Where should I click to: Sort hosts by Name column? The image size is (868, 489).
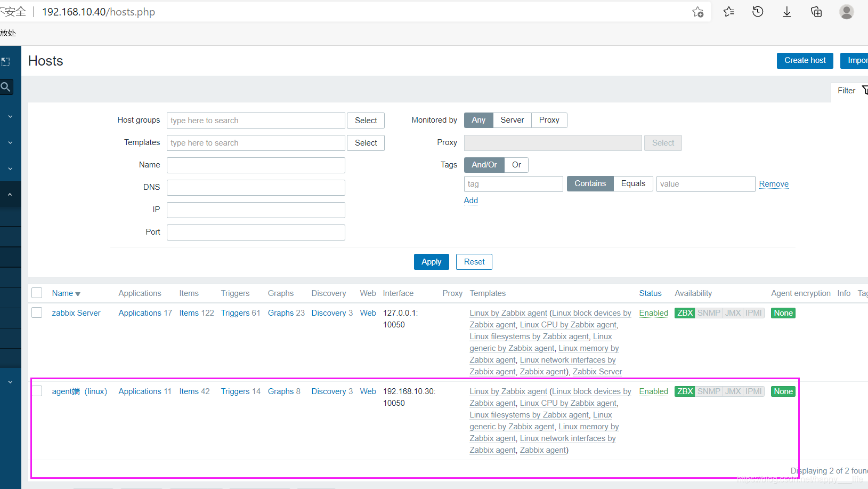pyautogui.click(x=66, y=293)
